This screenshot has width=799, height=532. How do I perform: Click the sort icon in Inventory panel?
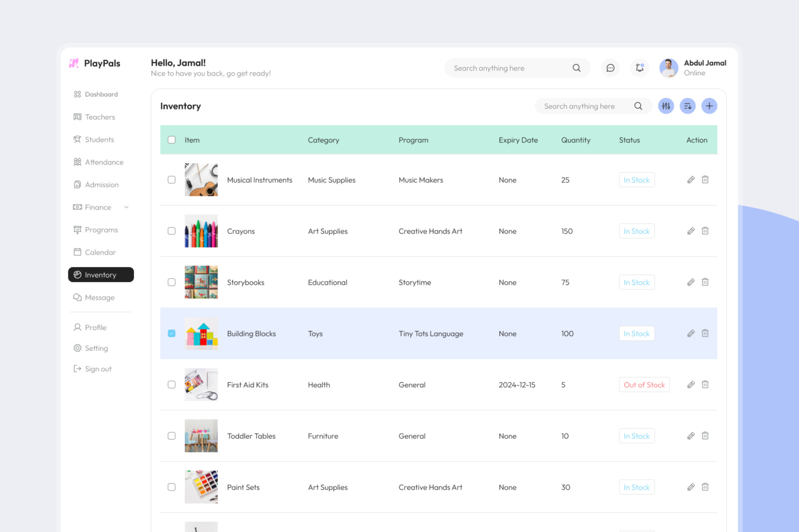click(688, 106)
